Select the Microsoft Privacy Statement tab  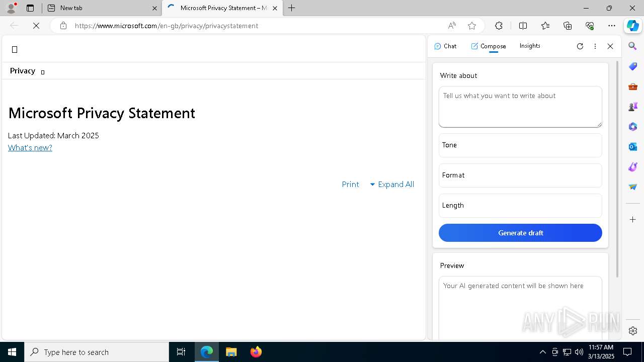coord(221,8)
